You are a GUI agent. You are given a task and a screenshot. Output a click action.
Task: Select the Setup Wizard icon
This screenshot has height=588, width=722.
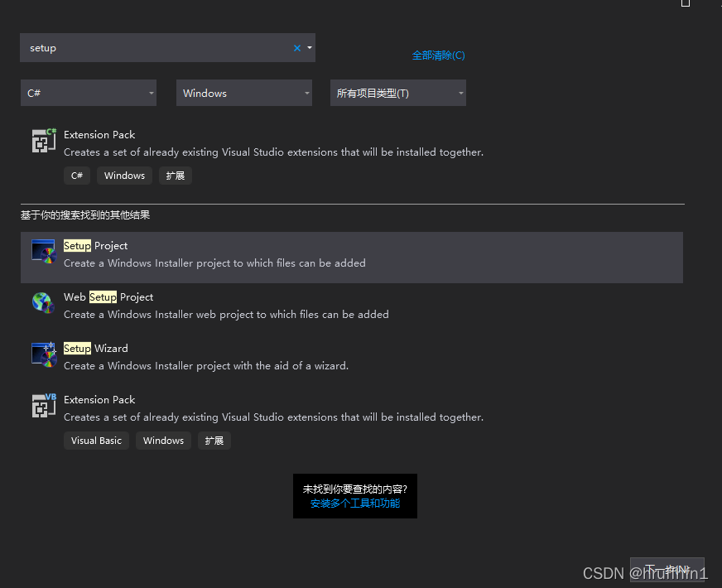pyautogui.click(x=44, y=354)
